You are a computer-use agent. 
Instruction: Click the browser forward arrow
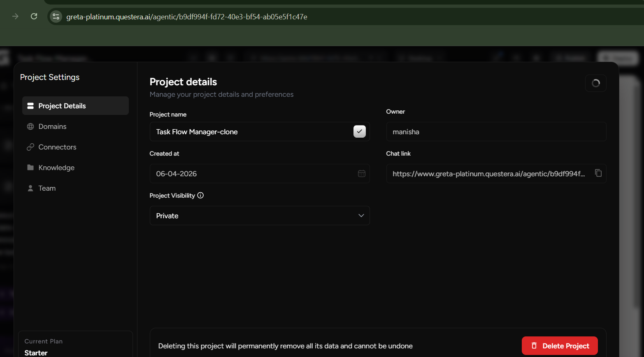[15, 16]
